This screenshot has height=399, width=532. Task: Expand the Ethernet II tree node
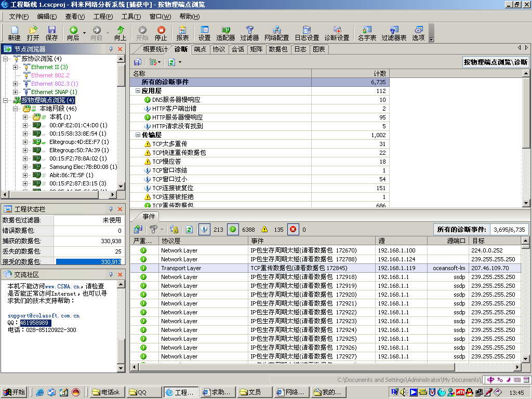pos(16,67)
